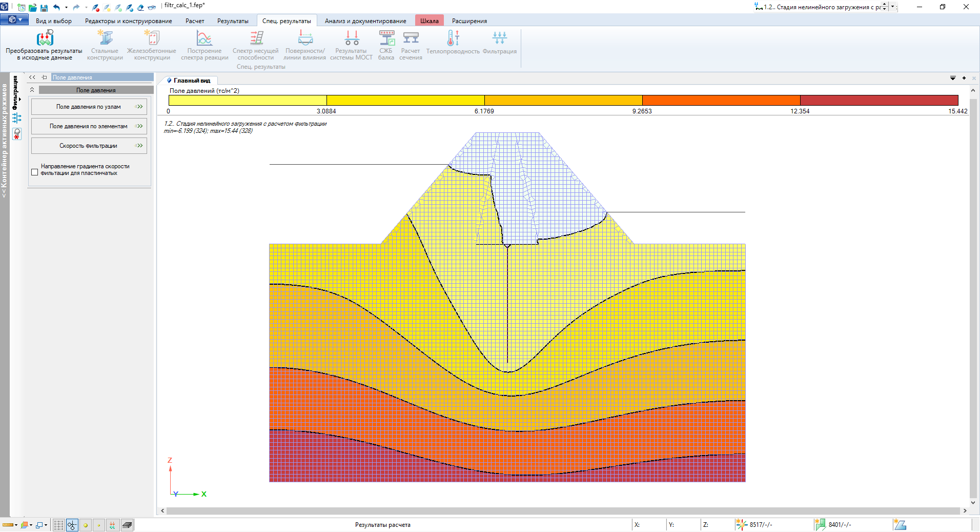This screenshot has height=532, width=980.
Task: Open the undo history dropdown arrow
Action: coord(66,8)
